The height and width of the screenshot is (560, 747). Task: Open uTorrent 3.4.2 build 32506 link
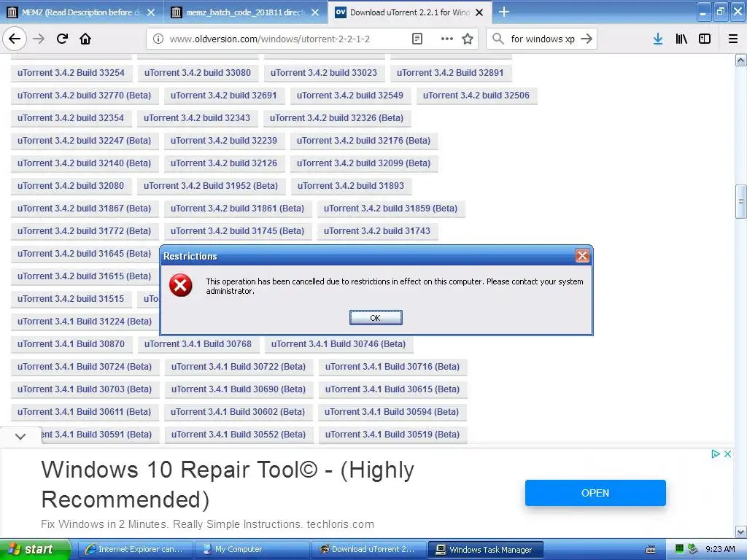476,96
